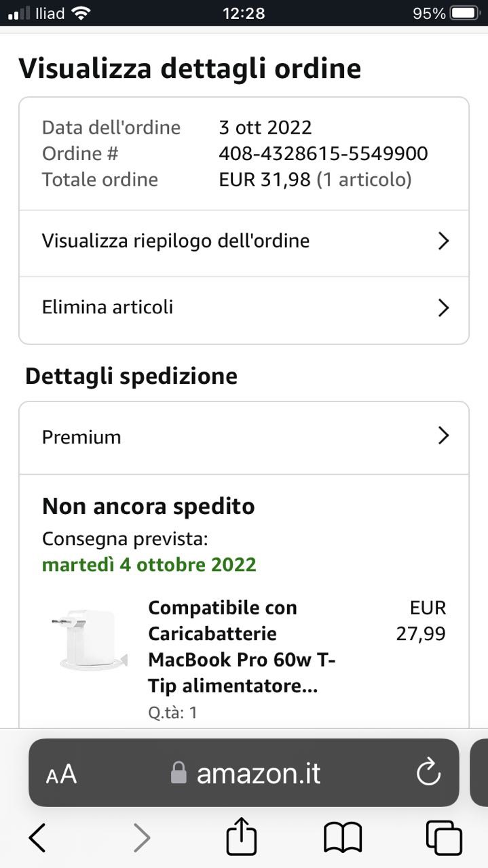Tap the amazon.it address field
This screenshot has width=488, height=868.
pyautogui.click(x=258, y=773)
